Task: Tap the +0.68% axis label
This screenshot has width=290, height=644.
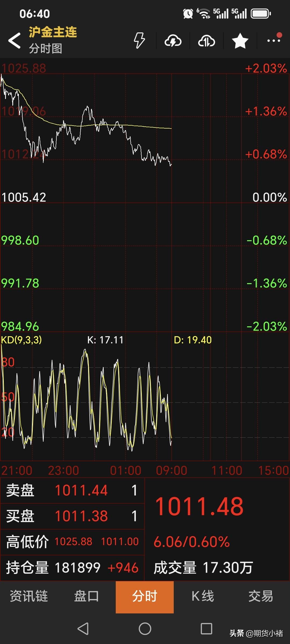Action: [x=266, y=154]
